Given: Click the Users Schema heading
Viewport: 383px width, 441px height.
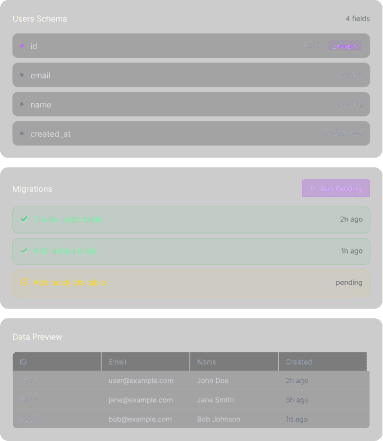Looking at the screenshot, I should point(40,19).
